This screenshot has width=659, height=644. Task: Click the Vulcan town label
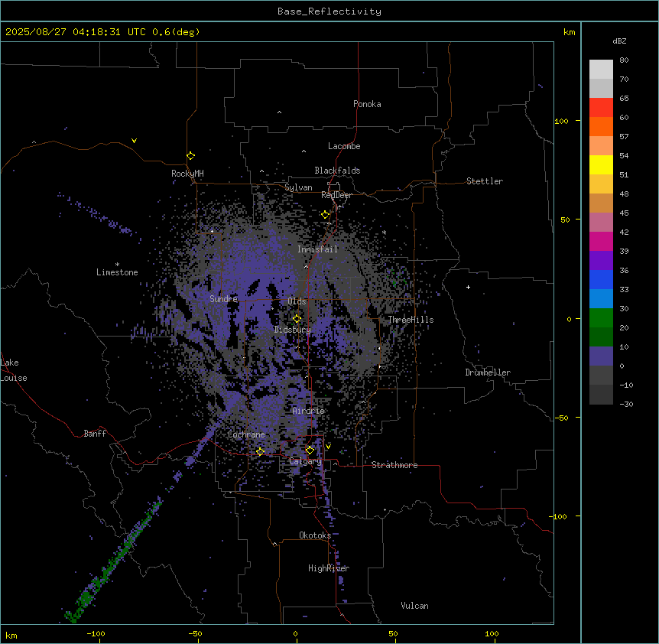[x=415, y=606]
